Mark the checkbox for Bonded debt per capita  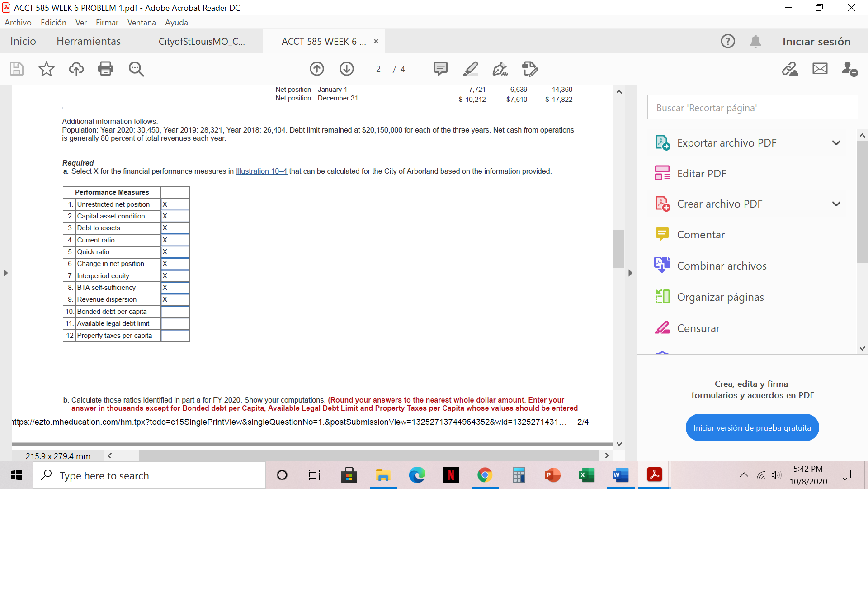175,311
